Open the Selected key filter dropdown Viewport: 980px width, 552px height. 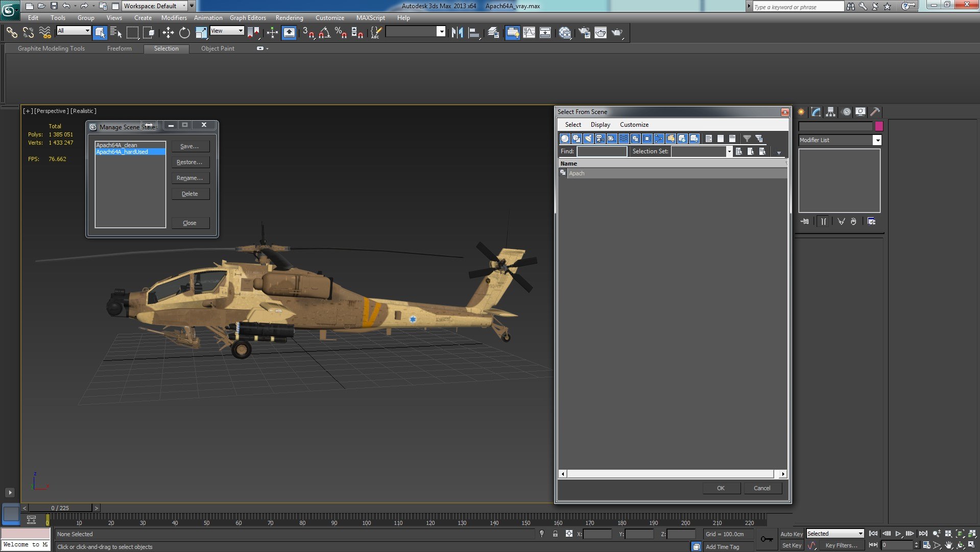(835, 534)
